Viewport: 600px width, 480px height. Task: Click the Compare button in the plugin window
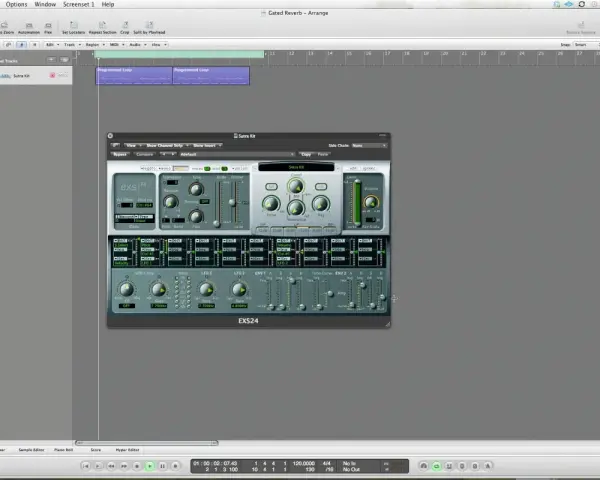pyautogui.click(x=144, y=154)
